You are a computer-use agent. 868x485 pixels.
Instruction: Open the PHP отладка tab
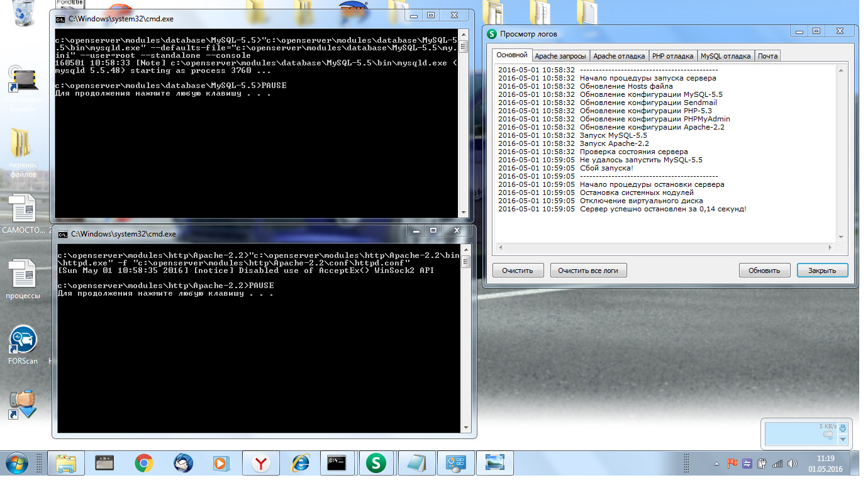tap(672, 56)
